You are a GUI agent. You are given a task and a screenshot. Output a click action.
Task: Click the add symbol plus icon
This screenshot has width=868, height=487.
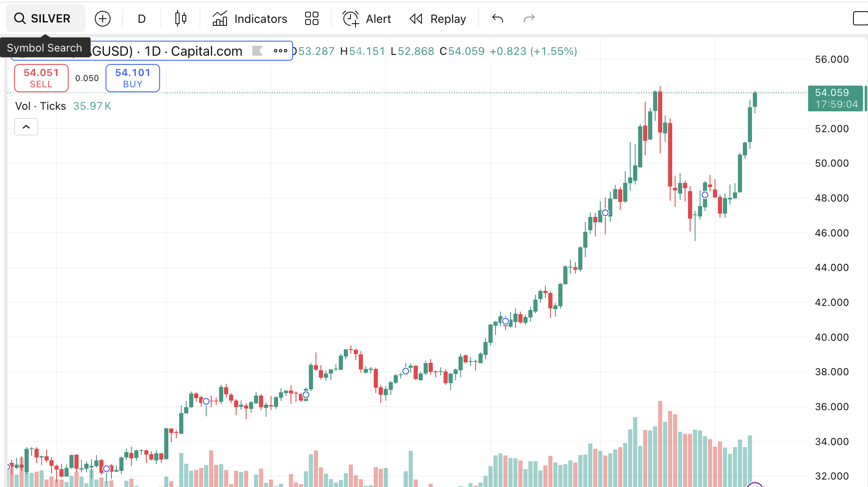pos(103,19)
